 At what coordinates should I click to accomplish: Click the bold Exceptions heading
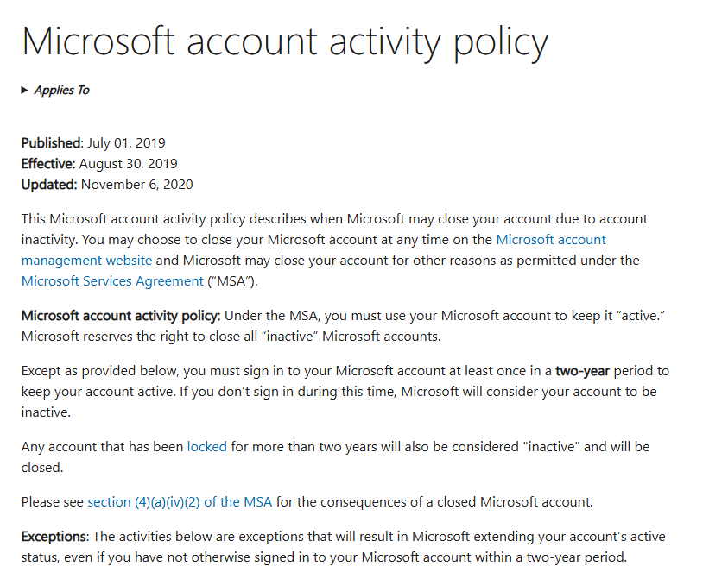[54, 537]
